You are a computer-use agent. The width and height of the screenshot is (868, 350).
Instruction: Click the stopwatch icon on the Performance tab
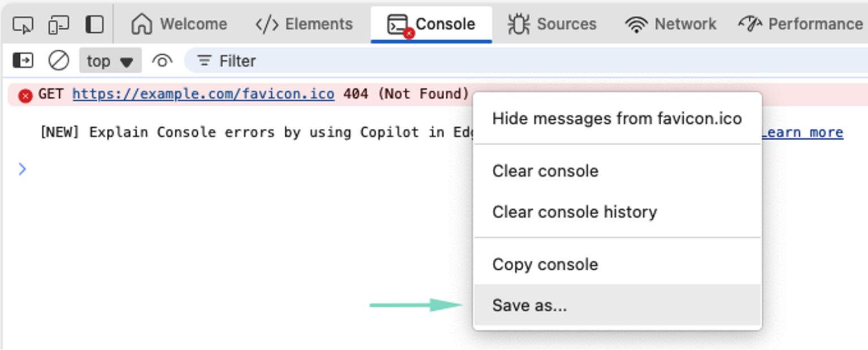(750, 24)
